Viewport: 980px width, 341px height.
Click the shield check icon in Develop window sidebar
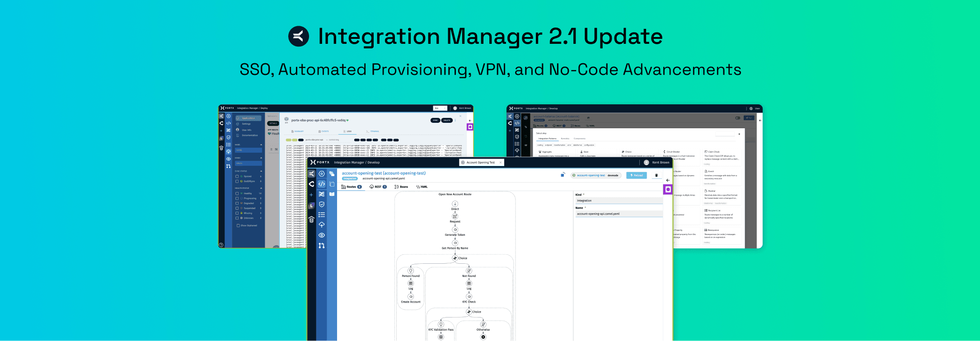pos(322,205)
